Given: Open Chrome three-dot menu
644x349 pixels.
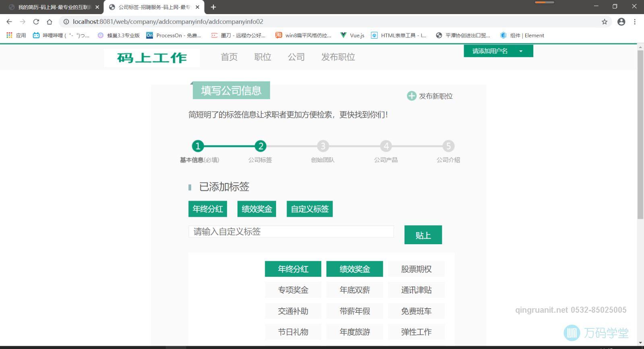Looking at the screenshot, I should click(x=635, y=22).
